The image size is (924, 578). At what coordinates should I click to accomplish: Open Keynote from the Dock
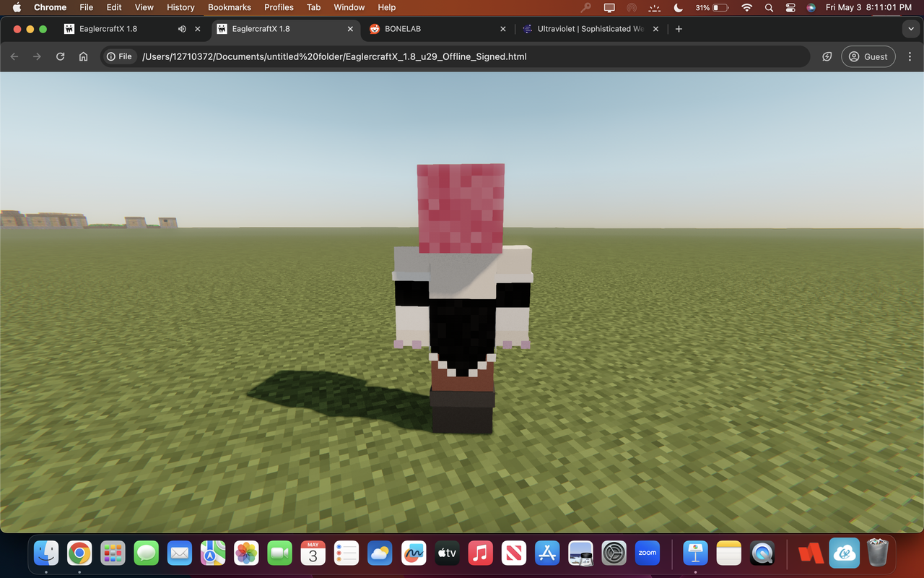(x=696, y=553)
